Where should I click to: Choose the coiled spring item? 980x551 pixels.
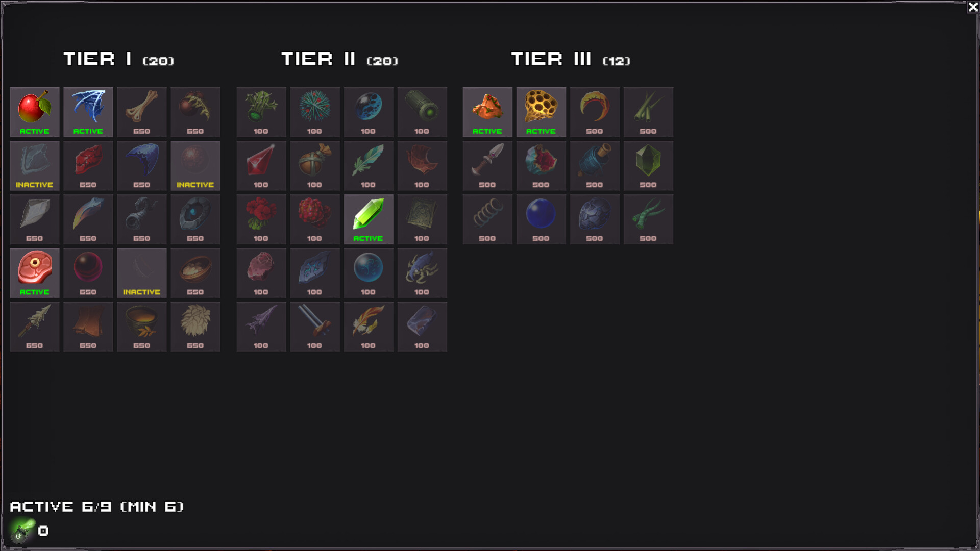pyautogui.click(x=487, y=219)
